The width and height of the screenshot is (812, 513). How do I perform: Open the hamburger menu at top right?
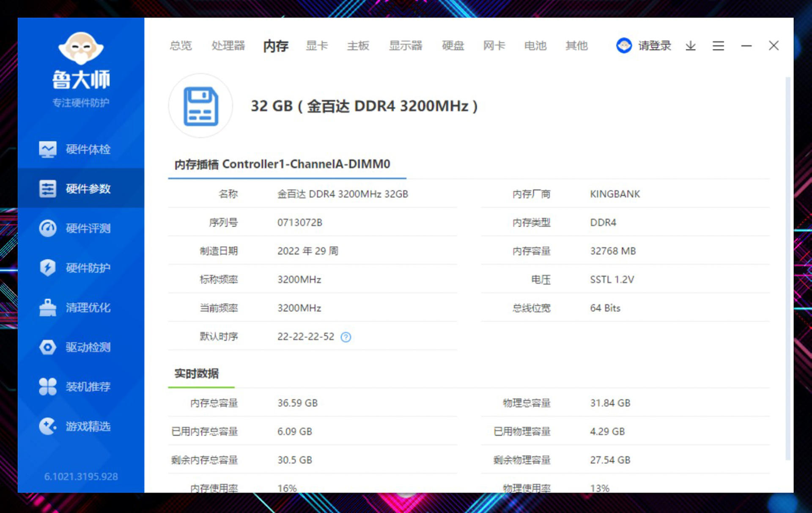tap(718, 46)
